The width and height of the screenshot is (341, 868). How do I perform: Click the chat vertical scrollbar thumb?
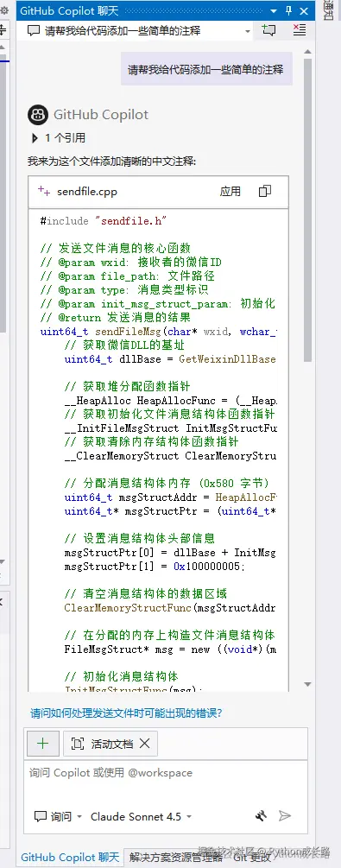click(308, 211)
